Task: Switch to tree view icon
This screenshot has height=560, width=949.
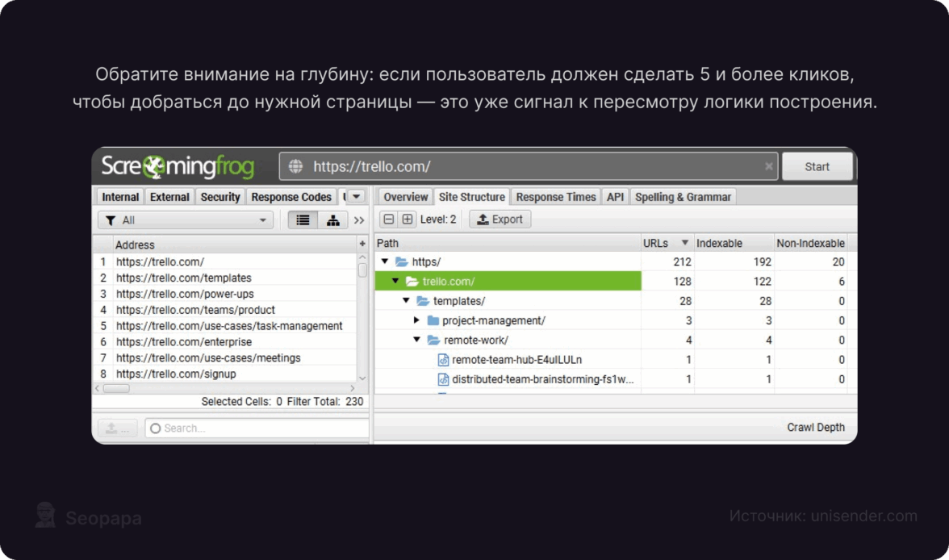Action: [x=332, y=220]
